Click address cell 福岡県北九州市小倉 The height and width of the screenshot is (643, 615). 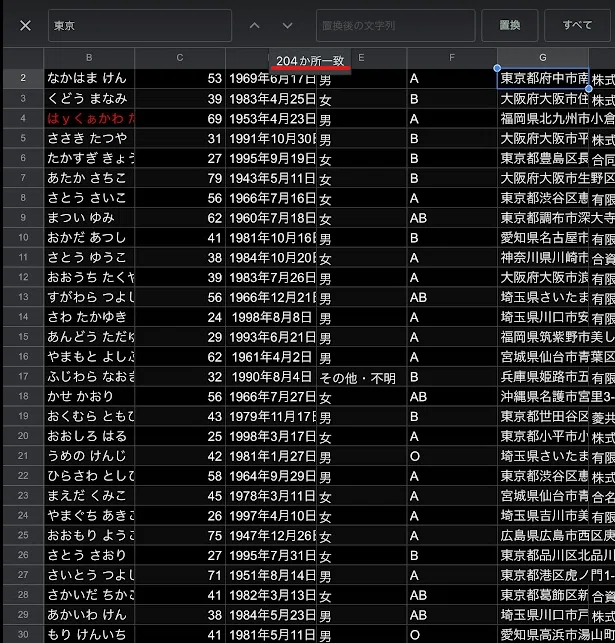click(556, 118)
